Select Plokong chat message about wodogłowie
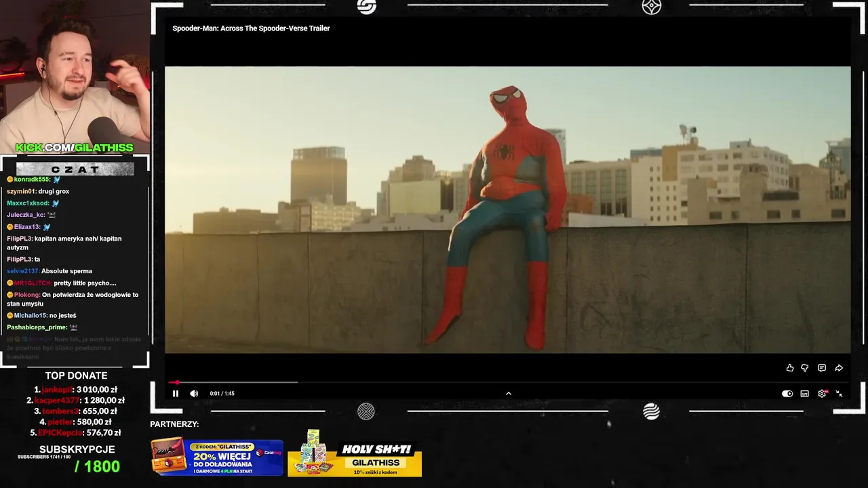This screenshot has height=488, width=868. [73, 299]
